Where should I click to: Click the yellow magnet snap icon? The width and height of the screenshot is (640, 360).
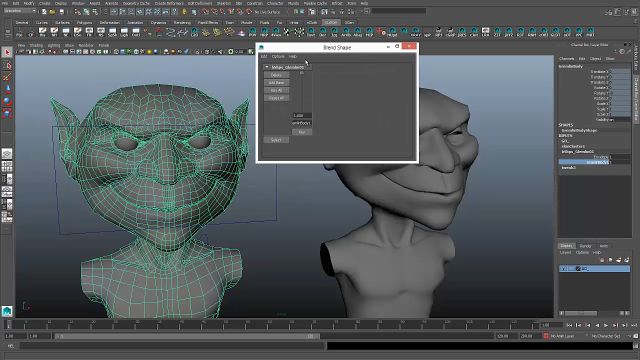pos(184,12)
